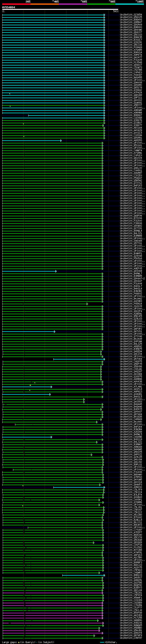Screen dimensions: 146x644
Task: Choose the UniRef100_B9HV14 label
Action: [x=131, y=53]
